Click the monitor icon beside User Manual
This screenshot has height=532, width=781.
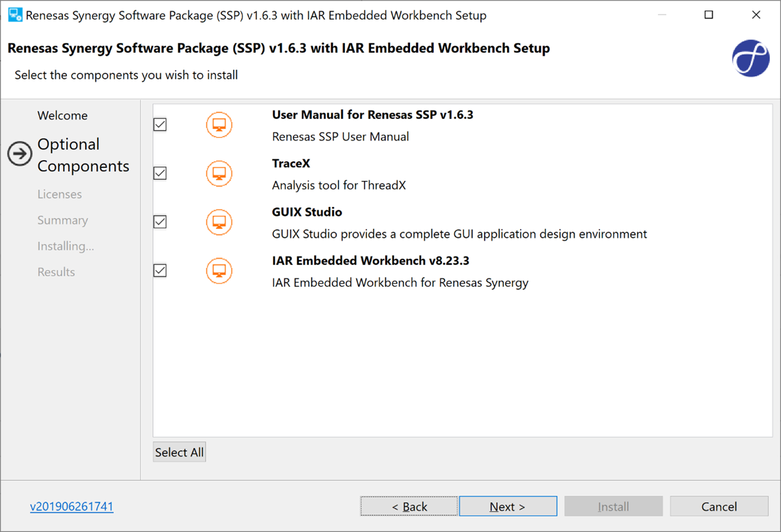tap(219, 124)
